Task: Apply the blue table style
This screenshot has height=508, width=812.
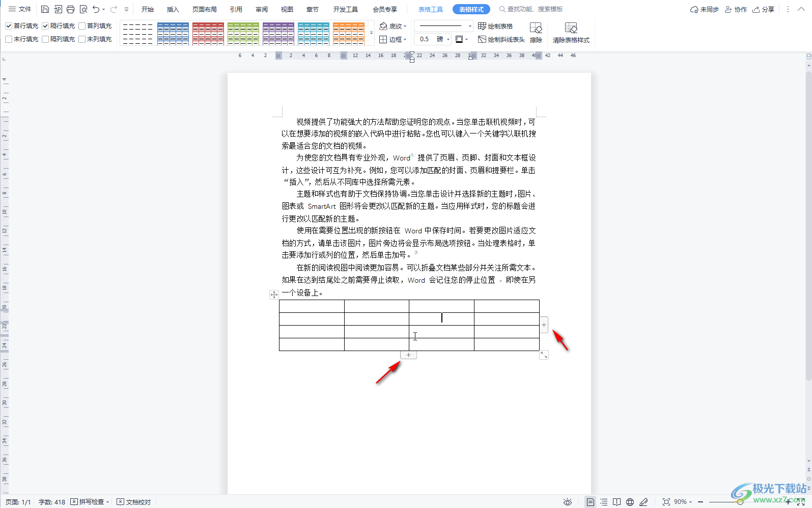Action: click(x=173, y=33)
